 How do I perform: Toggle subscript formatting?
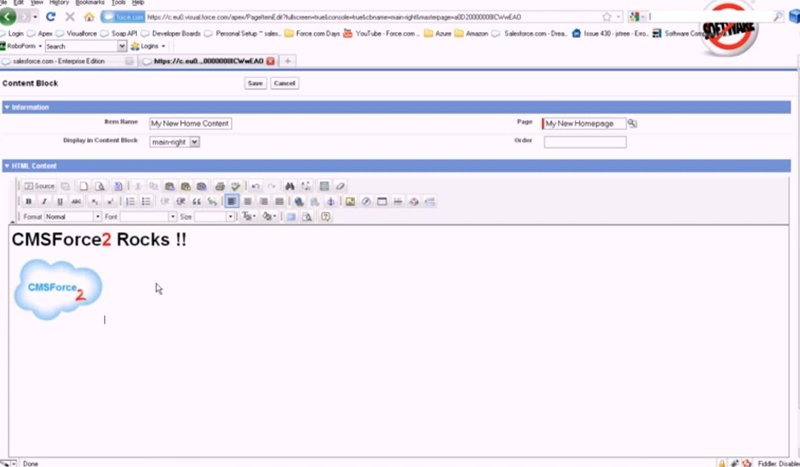tap(94, 202)
